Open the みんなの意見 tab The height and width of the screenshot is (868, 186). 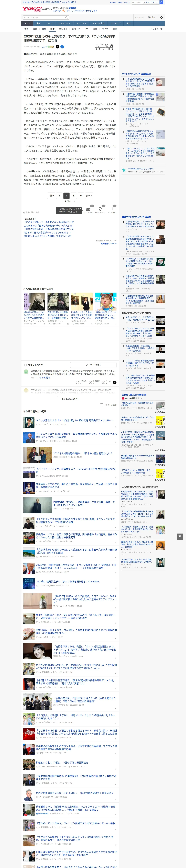98,24
